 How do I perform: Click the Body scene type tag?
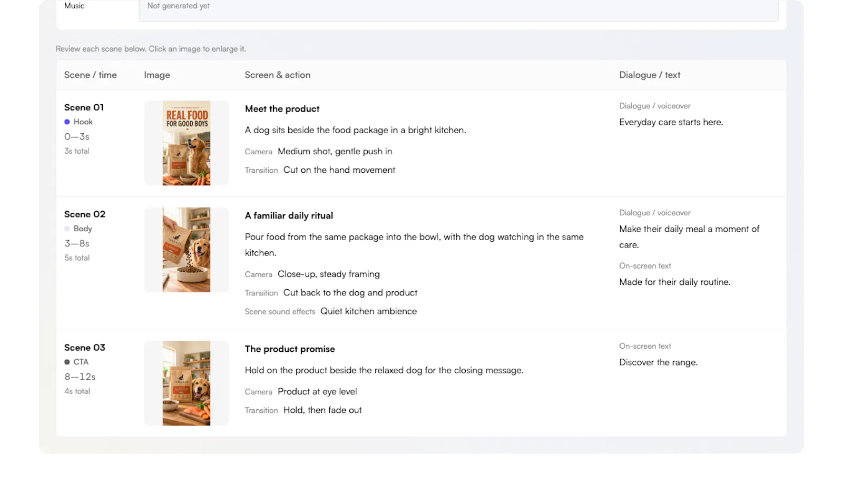pyautogui.click(x=78, y=229)
